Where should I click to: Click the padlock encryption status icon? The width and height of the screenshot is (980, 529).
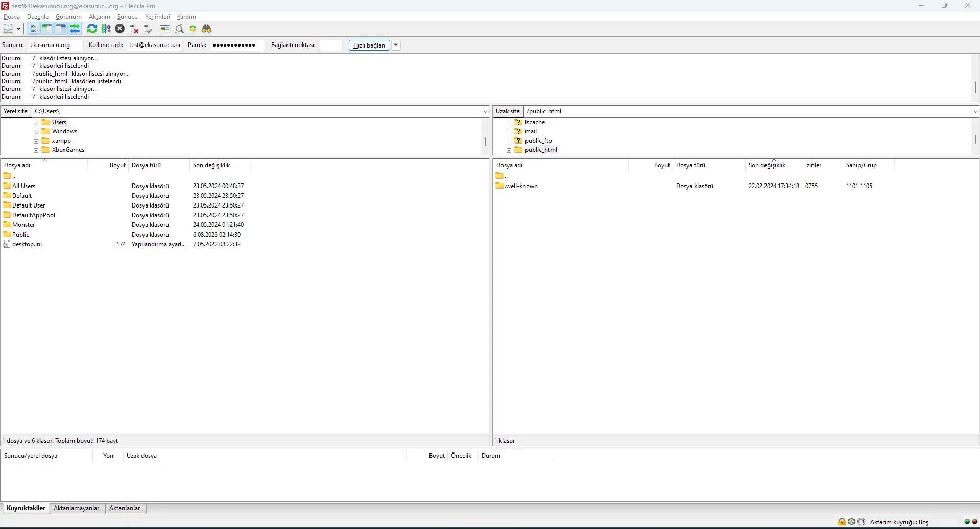842,522
